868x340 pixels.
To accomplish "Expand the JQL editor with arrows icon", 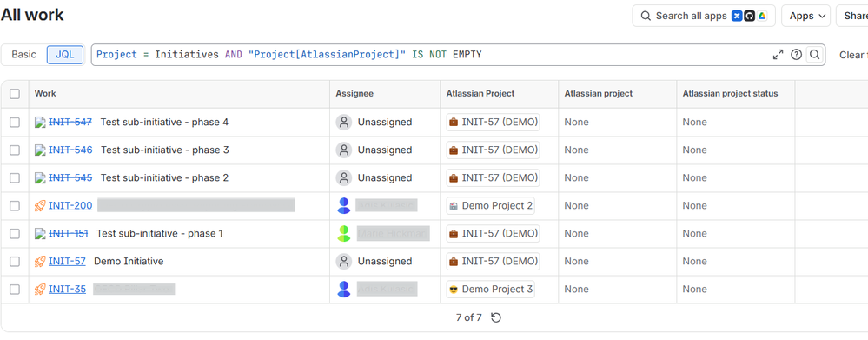I will (779, 55).
